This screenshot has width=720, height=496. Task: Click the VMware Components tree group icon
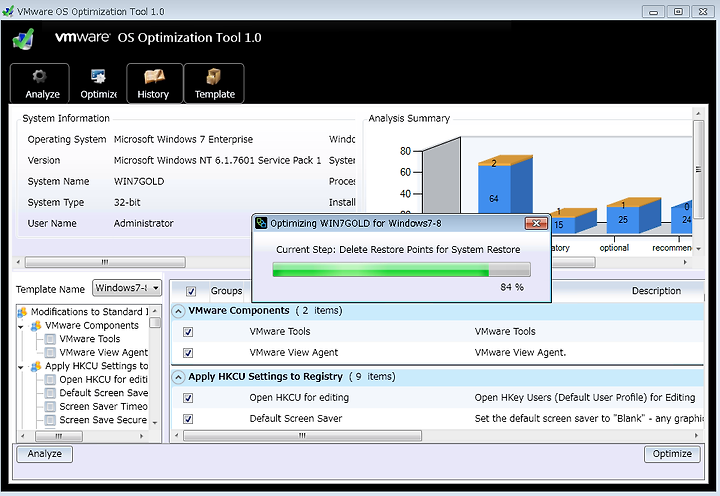[x=36, y=326]
